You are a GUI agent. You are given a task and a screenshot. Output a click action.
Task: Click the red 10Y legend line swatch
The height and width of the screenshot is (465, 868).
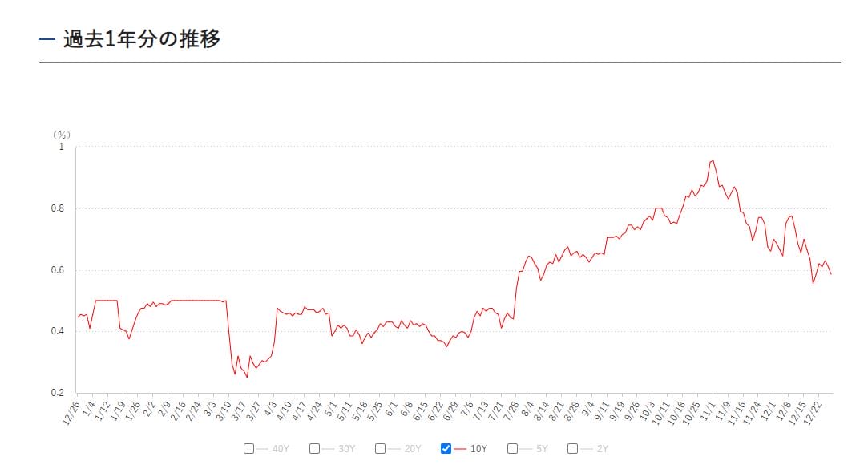(460, 448)
